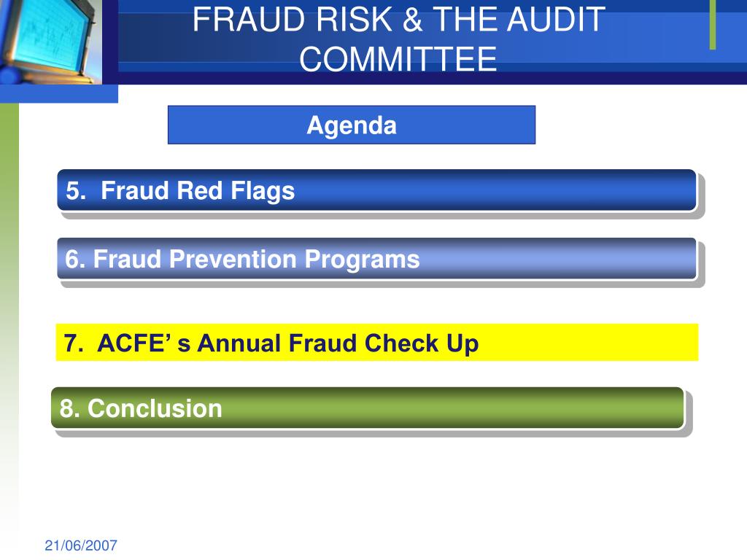Screen dimensions: 747x560
Task: Click the computer monitor image in header
Action: (51, 42)
